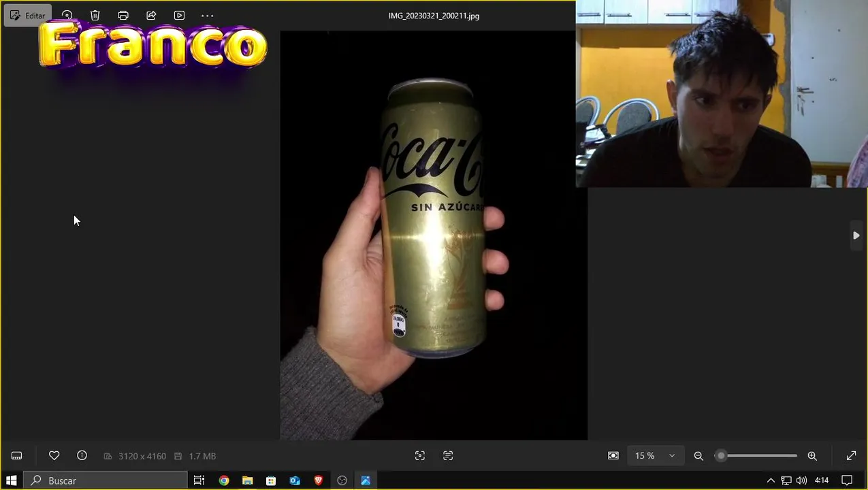The image size is (868, 490).
Task: Show hidden system tray icons
Action: click(771, 480)
